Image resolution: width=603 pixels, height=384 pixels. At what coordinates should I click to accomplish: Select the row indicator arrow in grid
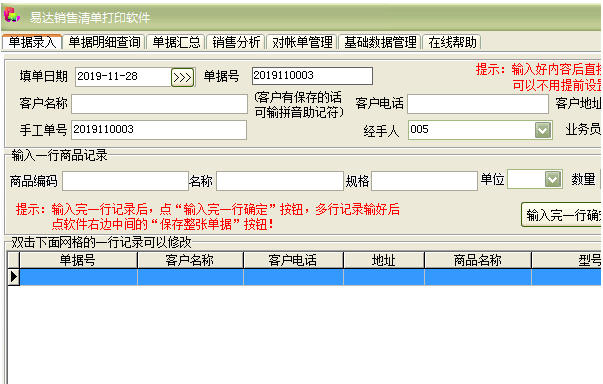(13, 277)
